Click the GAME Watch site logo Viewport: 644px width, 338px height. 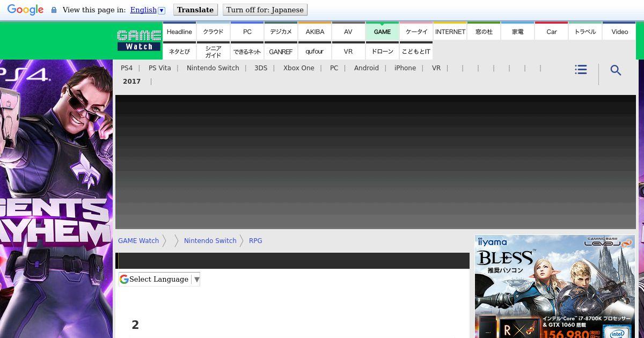(x=139, y=41)
